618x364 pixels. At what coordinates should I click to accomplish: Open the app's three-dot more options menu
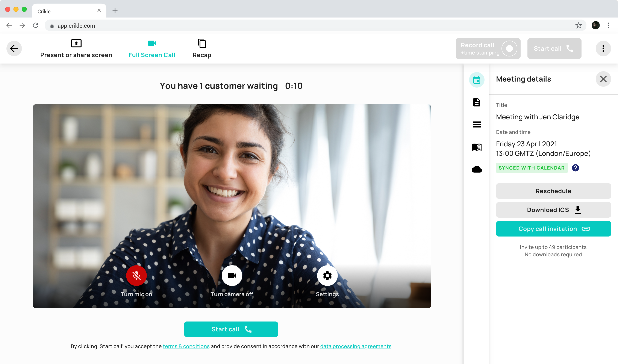point(603,48)
